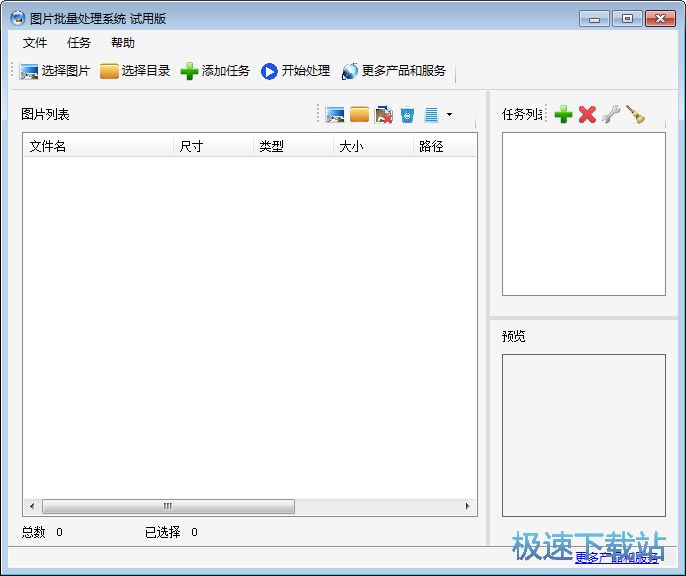Screen dimensions: 686x576
Task: Open the 文件 menu
Action: [35, 43]
